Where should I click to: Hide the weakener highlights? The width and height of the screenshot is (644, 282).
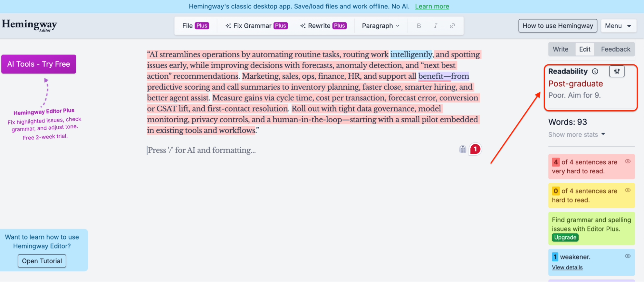[x=628, y=256]
